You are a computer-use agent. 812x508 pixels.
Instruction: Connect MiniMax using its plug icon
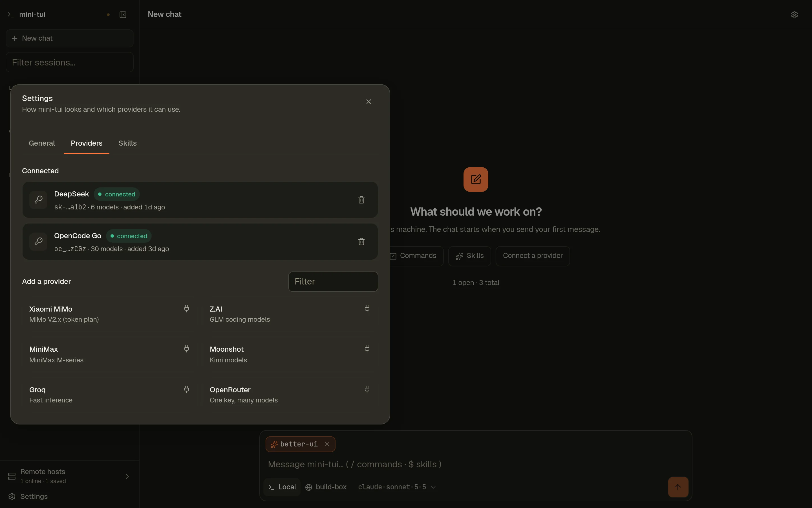point(187,349)
